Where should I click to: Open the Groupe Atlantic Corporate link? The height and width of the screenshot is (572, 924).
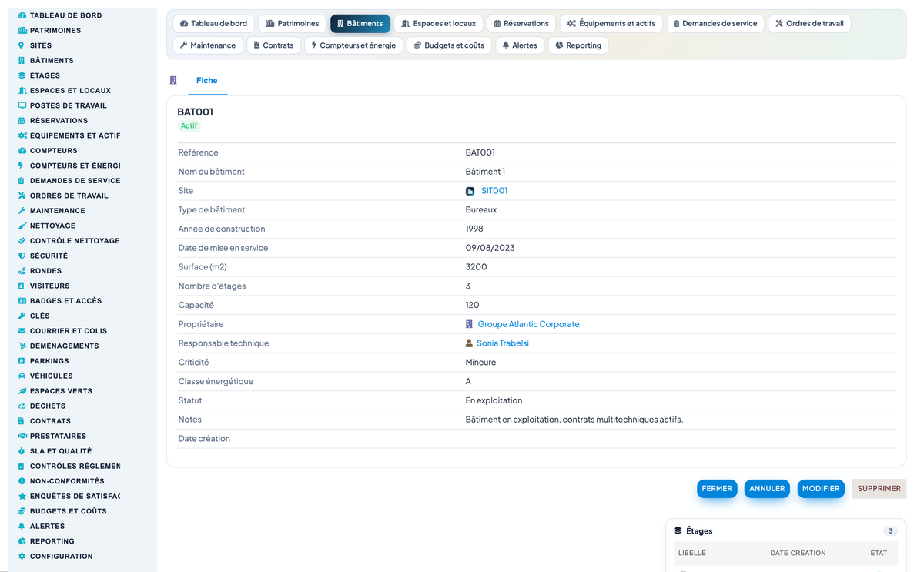(x=528, y=324)
